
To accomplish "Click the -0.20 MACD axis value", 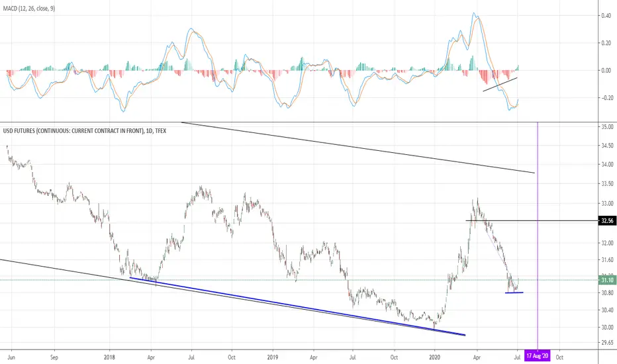I will [606, 97].
